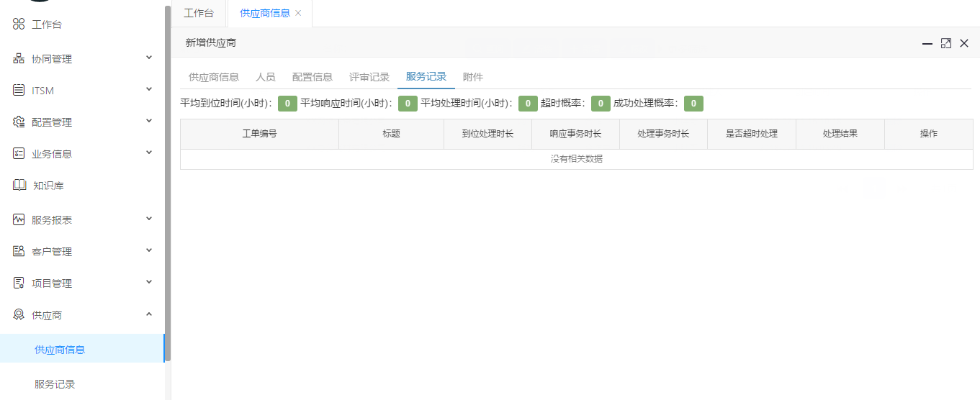
Task: Click the ITSM sidebar icon
Action: coord(19,91)
